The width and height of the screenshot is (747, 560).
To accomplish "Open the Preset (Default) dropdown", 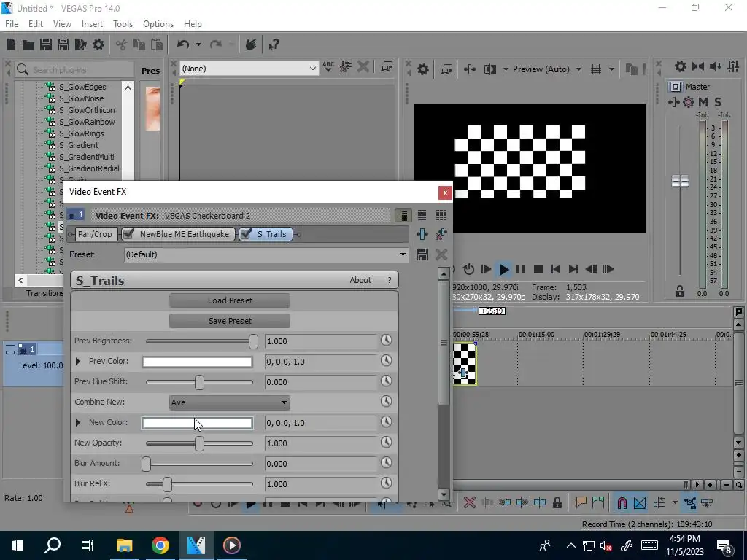I will pyautogui.click(x=403, y=254).
